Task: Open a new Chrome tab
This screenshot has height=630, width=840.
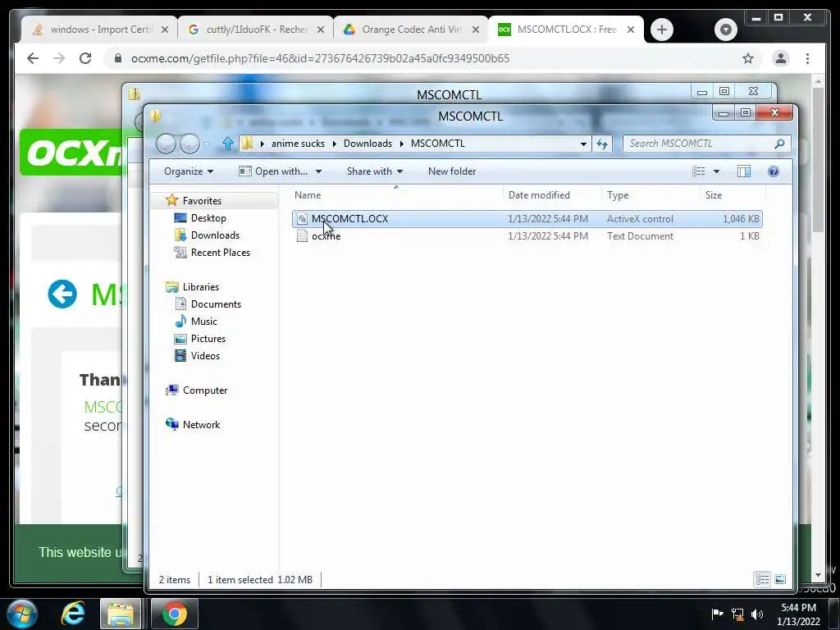Action: (x=662, y=30)
